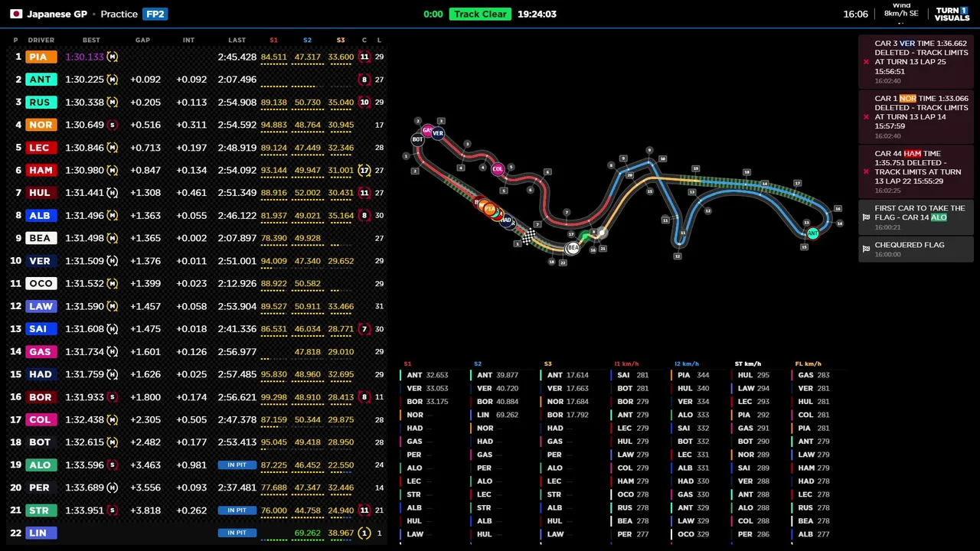The image size is (980, 551).
Task: Click the chequered start-finish icon on the map
Action: [x=528, y=236]
